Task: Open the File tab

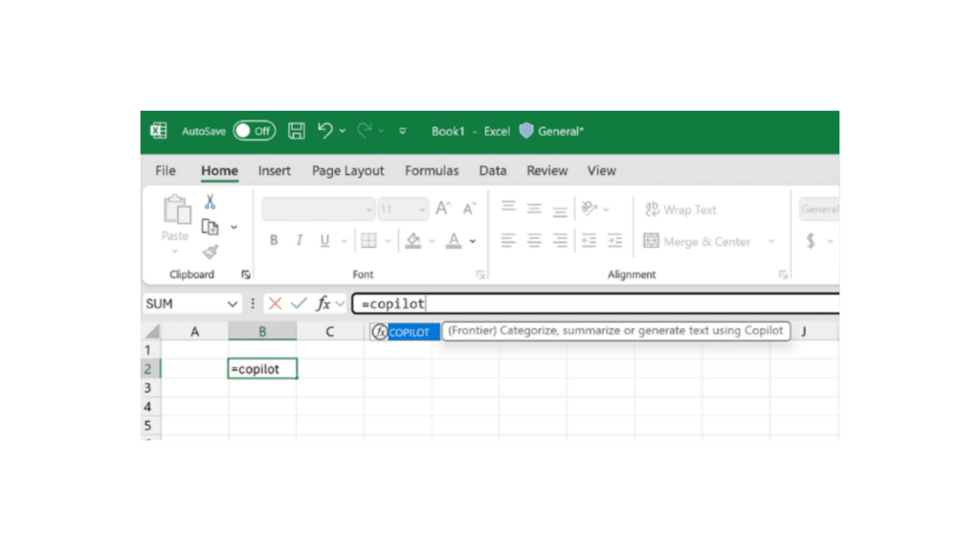Action: tap(166, 170)
